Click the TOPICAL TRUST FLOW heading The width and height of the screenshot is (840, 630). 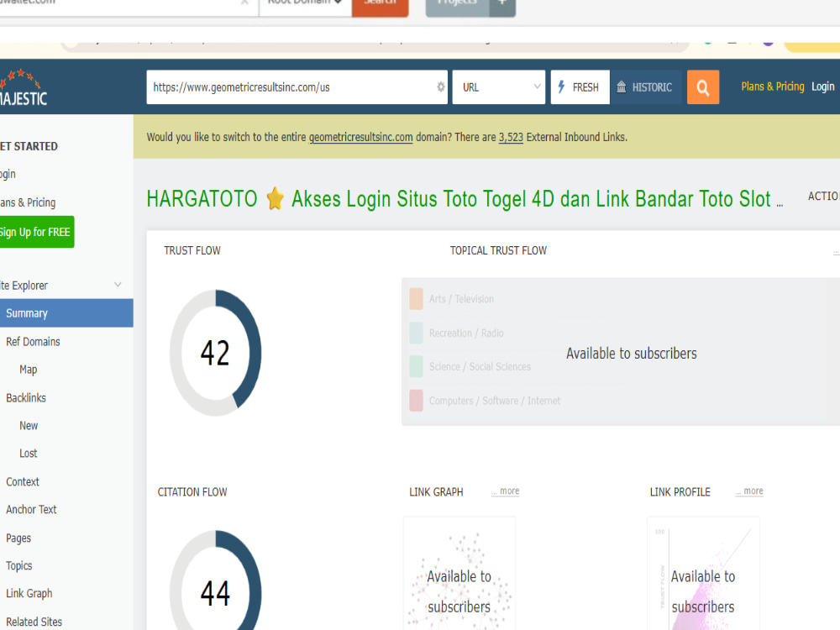click(498, 250)
